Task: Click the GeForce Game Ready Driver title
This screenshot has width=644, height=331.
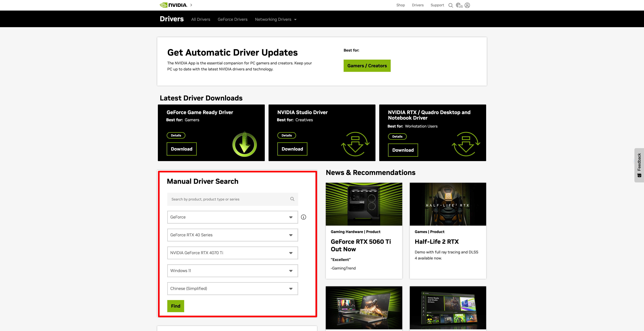Action: (200, 113)
